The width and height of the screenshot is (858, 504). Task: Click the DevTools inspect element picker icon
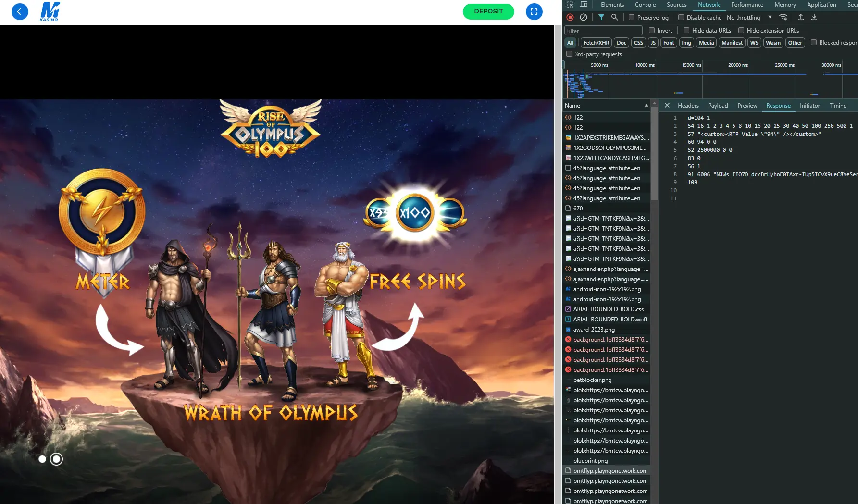tap(570, 5)
